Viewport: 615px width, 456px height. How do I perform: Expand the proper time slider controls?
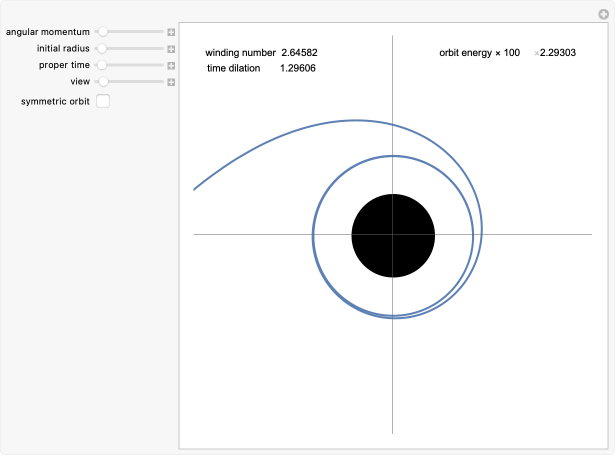pos(171,65)
